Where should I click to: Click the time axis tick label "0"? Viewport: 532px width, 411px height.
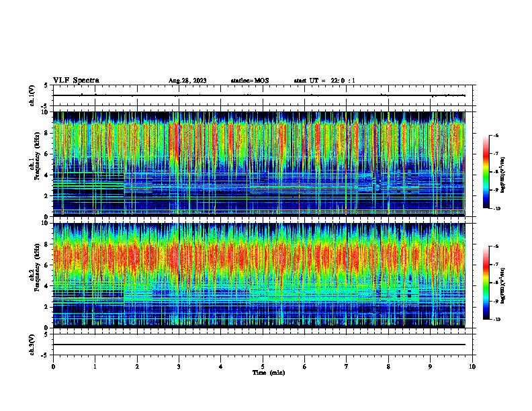[x=53, y=367]
